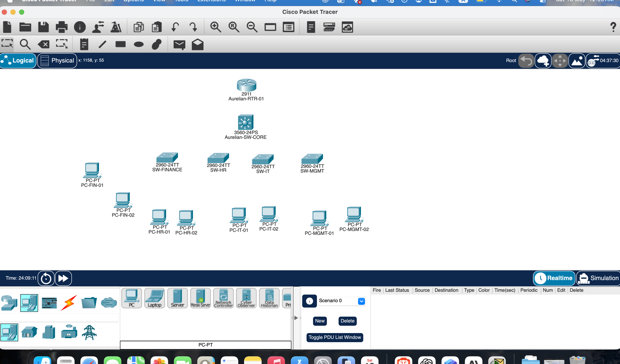The height and width of the screenshot is (364, 620).
Task: Select the Draw Rectangle tool
Action: pyautogui.click(x=121, y=44)
